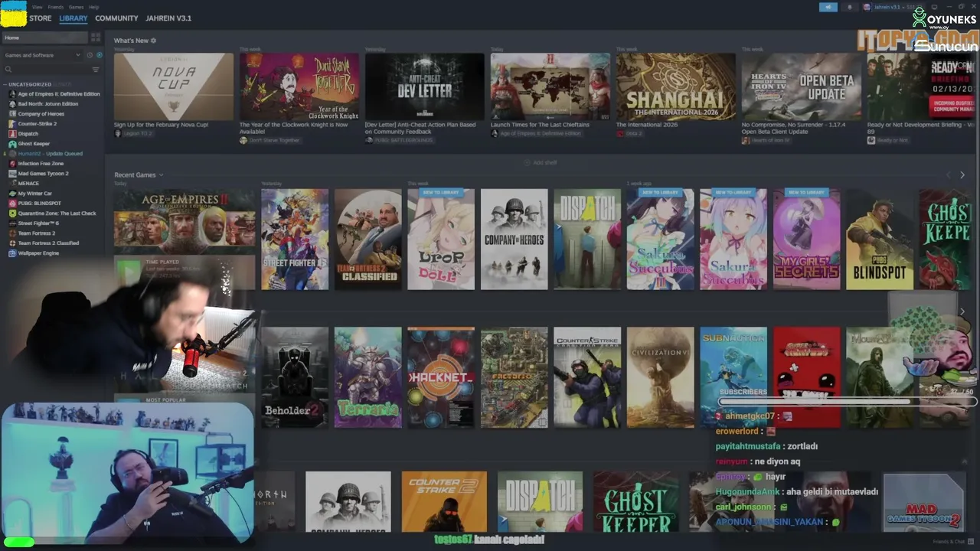This screenshot has width=980, height=551.
Task: Open Age of Empires II recent game banner
Action: 185,222
